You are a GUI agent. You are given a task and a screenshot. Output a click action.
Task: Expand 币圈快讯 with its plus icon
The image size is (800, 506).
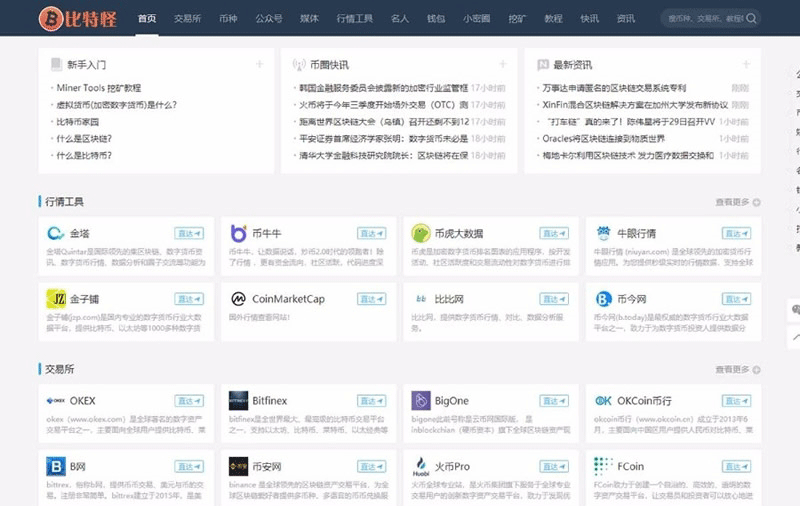(503, 64)
